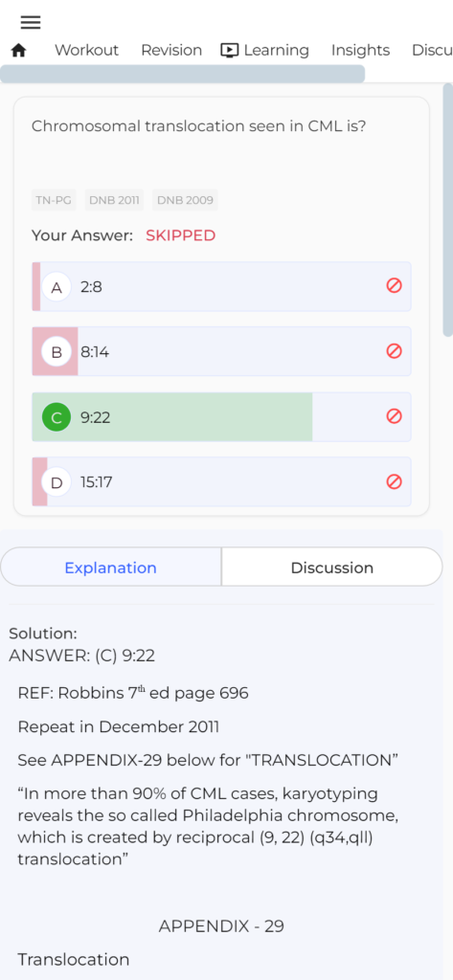The image size is (453, 980).
Task: Go to the home icon
Action: point(19,51)
